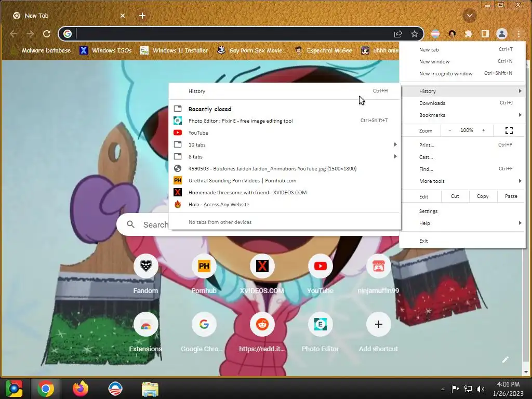The image size is (532, 399).
Task: Expand the 10 tabs closed group
Action: 285,144
